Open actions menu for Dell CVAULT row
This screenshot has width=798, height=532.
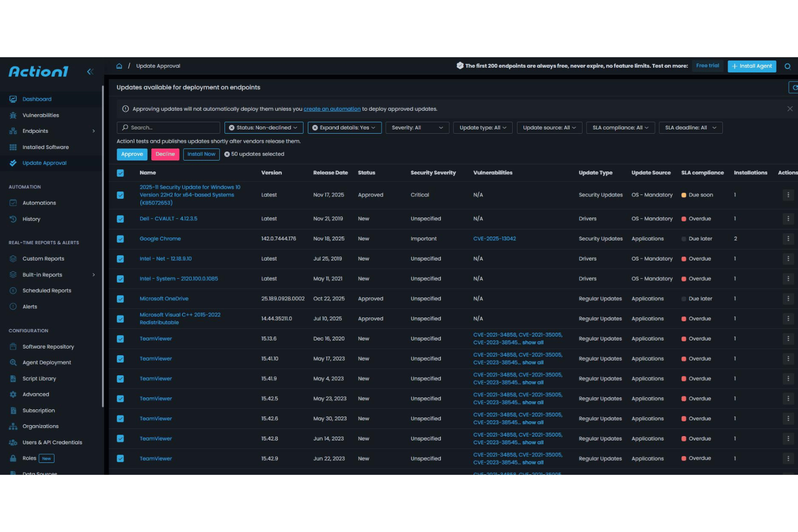coord(788,219)
